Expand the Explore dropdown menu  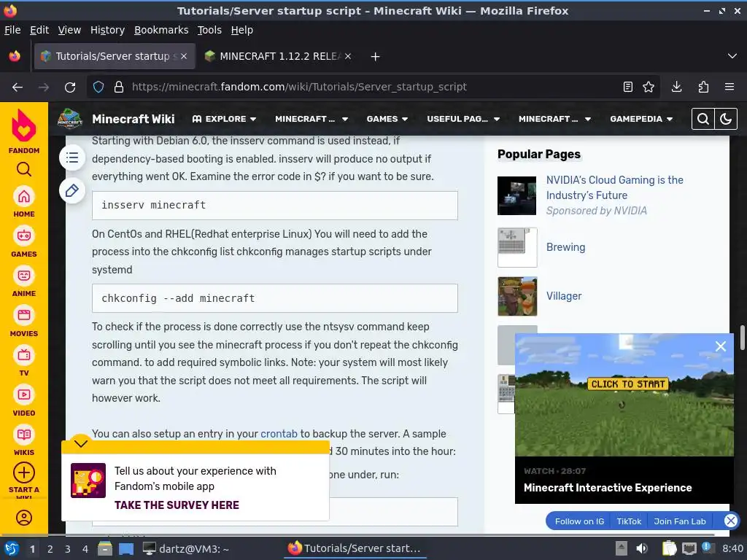click(225, 119)
